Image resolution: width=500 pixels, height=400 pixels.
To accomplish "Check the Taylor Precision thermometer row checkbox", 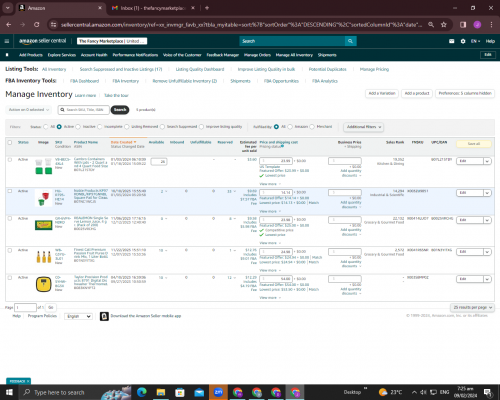I will [10, 277].
